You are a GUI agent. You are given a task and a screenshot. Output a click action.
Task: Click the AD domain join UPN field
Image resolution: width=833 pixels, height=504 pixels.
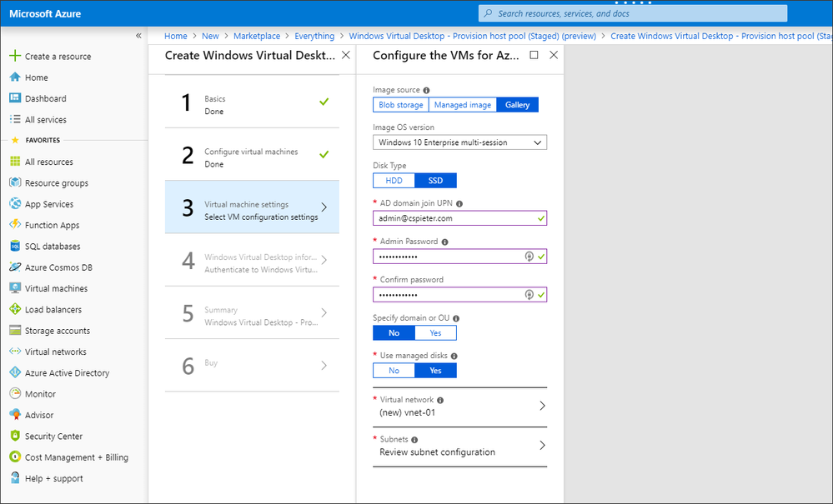click(x=459, y=218)
